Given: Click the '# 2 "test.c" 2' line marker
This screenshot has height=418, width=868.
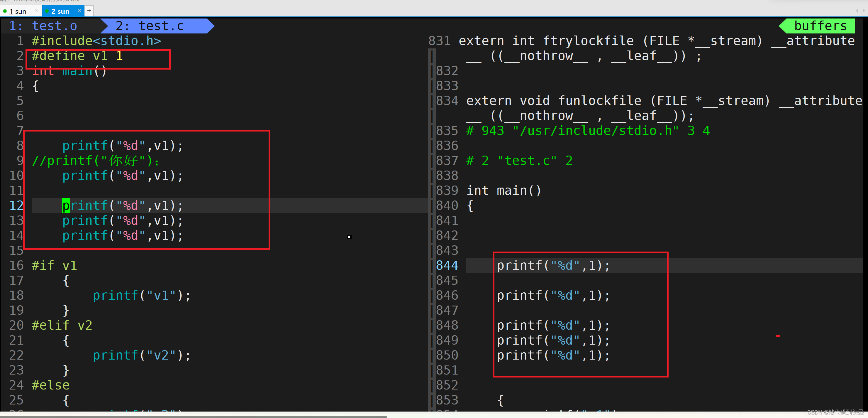Looking at the screenshot, I should coord(519,161).
